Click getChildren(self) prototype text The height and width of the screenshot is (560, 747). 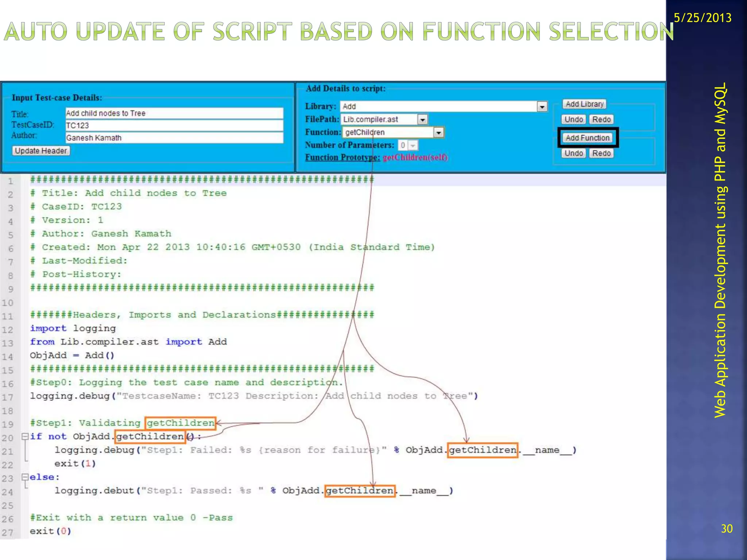point(415,157)
